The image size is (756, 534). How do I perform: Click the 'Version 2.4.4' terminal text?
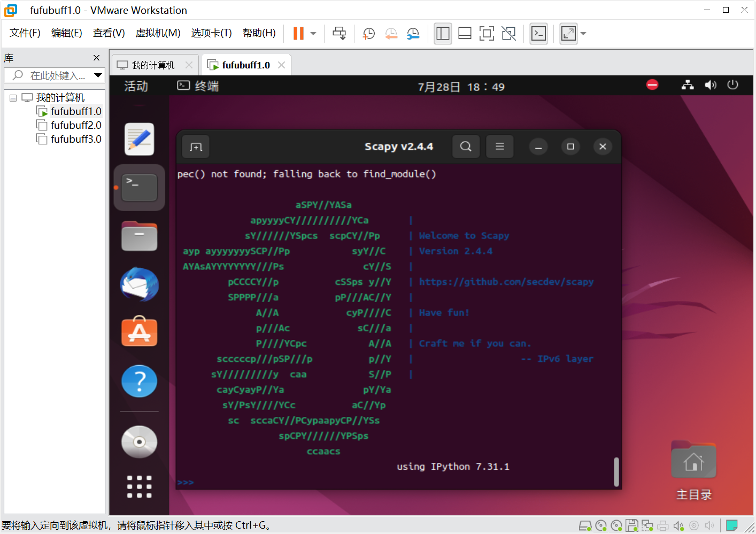456,251
